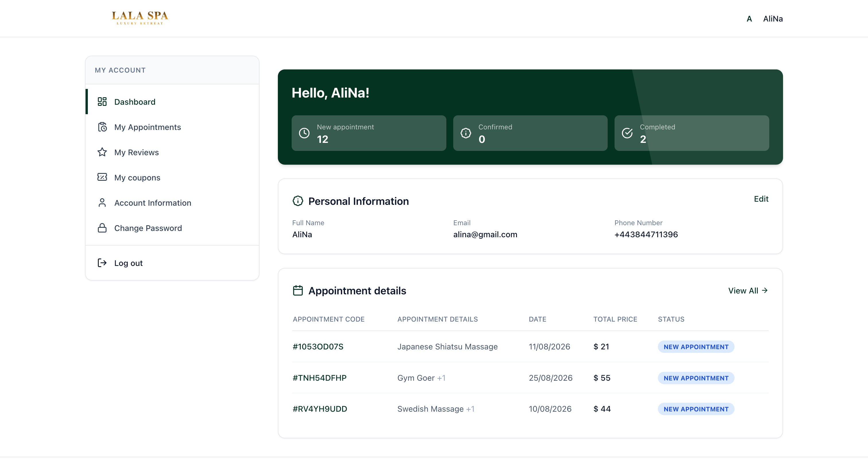Click the DATE column header
The image size is (868, 459).
tap(537, 319)
